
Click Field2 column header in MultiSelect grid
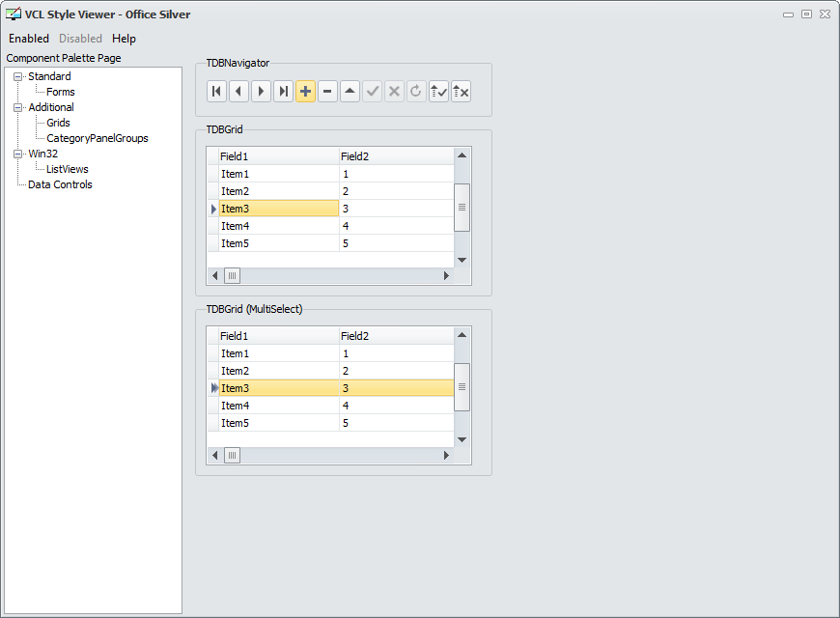[x=397, y=336]
